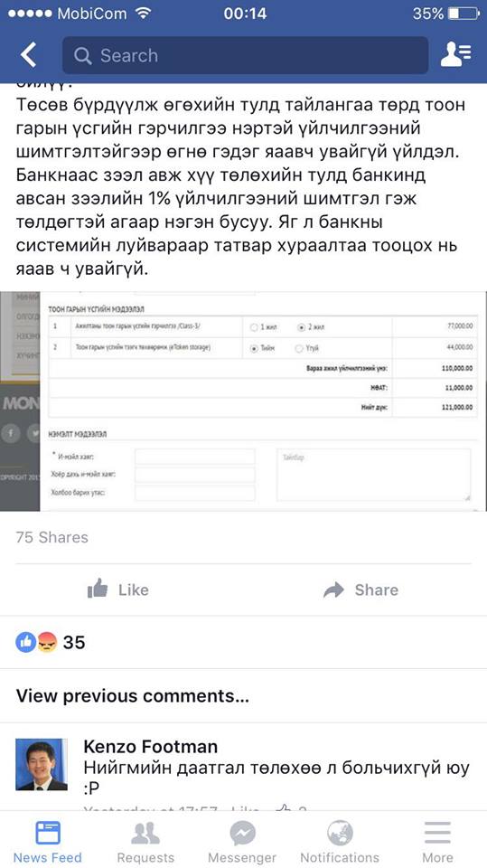This screenshot has width=487, height=868.
Task: Open the Messenger tab
Action: click(242, 842)
